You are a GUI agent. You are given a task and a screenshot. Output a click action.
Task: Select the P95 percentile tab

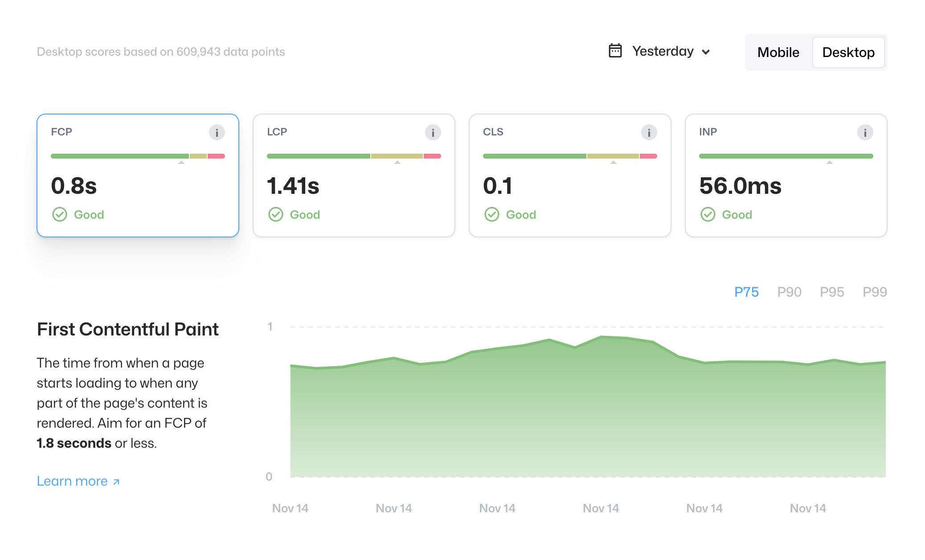pyautogui.click(x=832, y=292)
